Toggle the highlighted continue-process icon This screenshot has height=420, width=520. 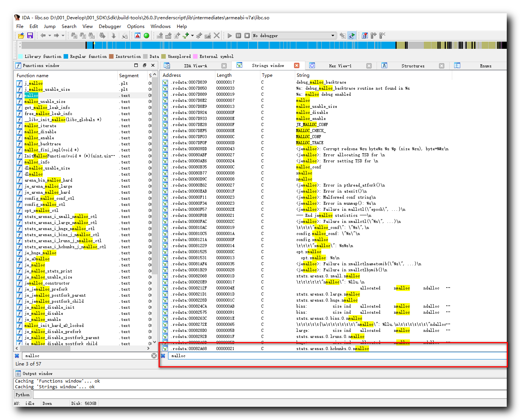pos(352,35)
